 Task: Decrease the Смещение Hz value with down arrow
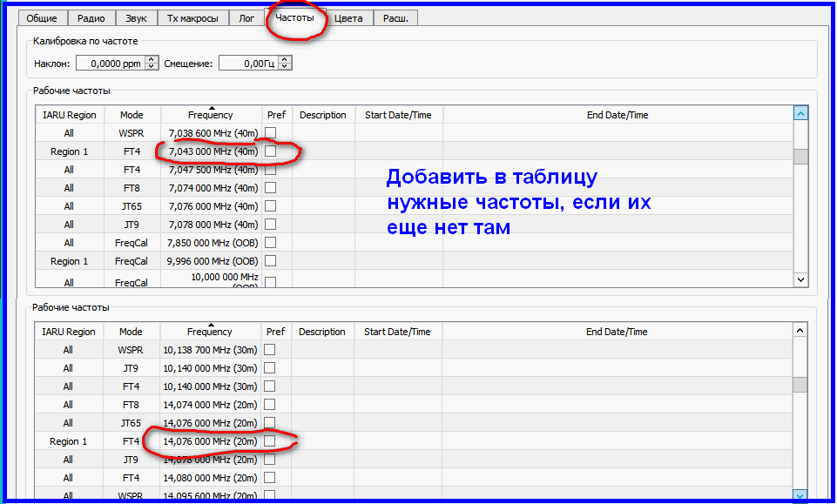click(284, 66)
